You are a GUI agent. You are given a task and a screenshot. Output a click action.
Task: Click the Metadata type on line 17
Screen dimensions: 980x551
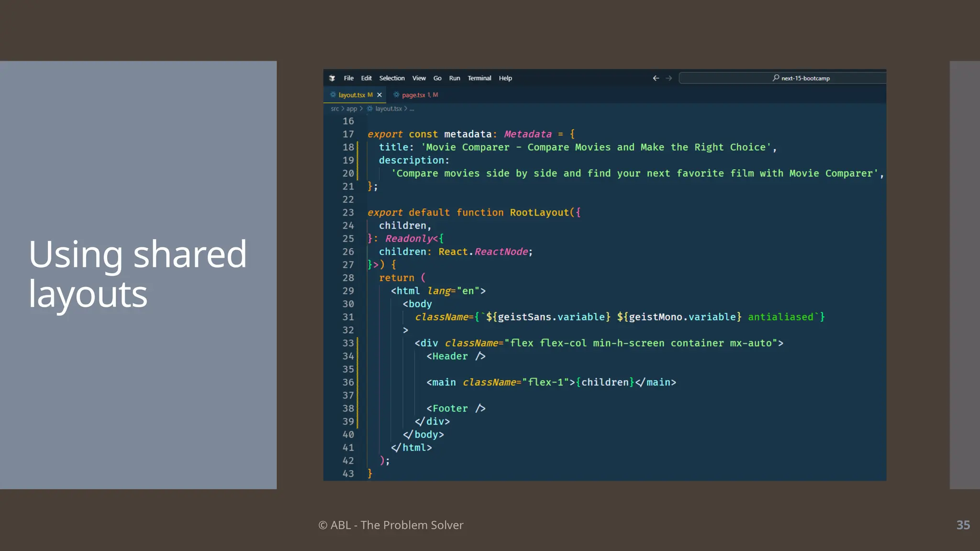pyautogui.click(x=528, y=134)
